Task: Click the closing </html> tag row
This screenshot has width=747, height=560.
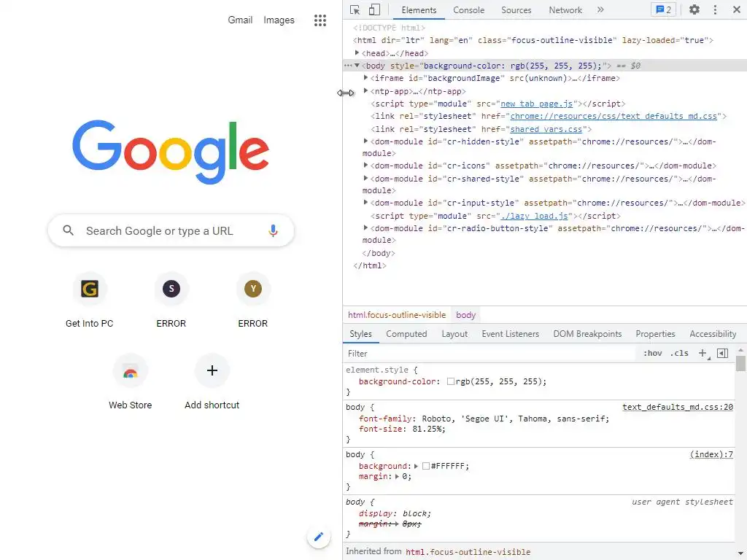Action: click(x=370, y=265)
